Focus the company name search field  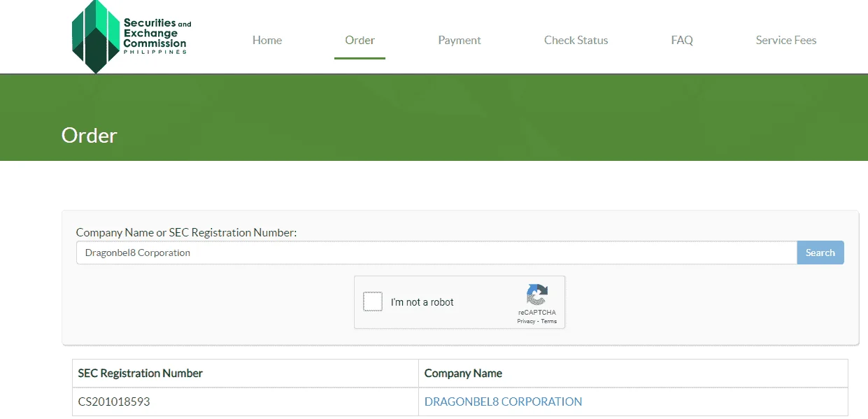436,253
